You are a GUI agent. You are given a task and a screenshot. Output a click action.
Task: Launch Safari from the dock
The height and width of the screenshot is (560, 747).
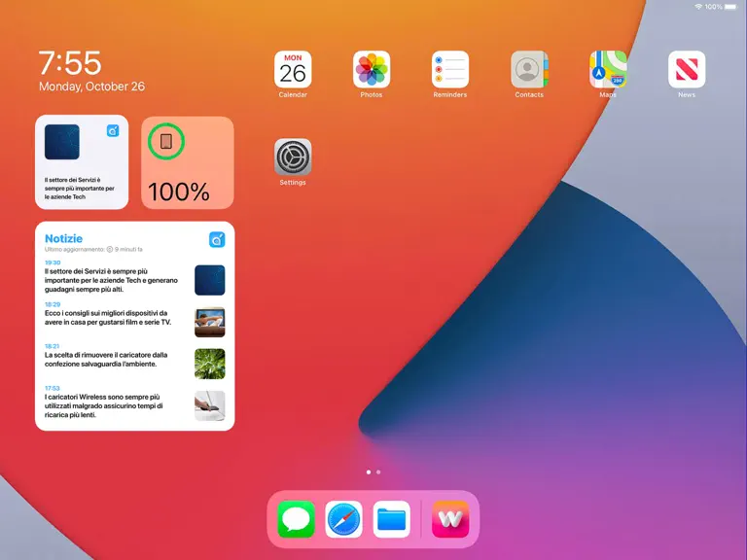[x=343, y=519]
